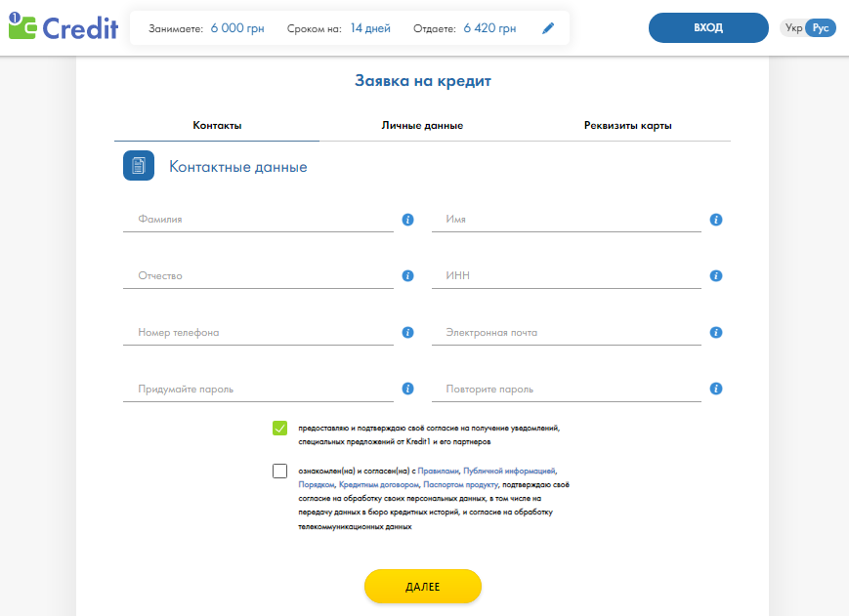
Task: Focus the Электронная почта input field
Action: click(x=567, y=333)
